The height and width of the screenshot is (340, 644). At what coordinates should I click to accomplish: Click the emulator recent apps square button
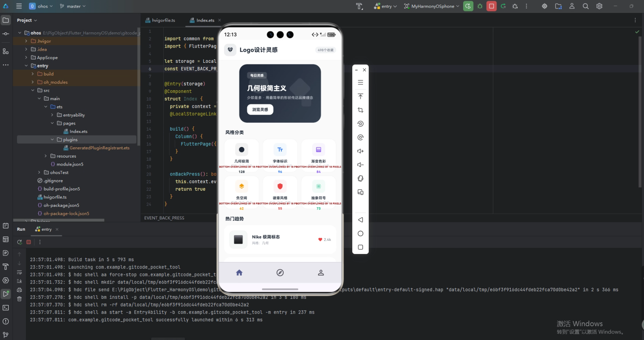click(x=361, y=247)
